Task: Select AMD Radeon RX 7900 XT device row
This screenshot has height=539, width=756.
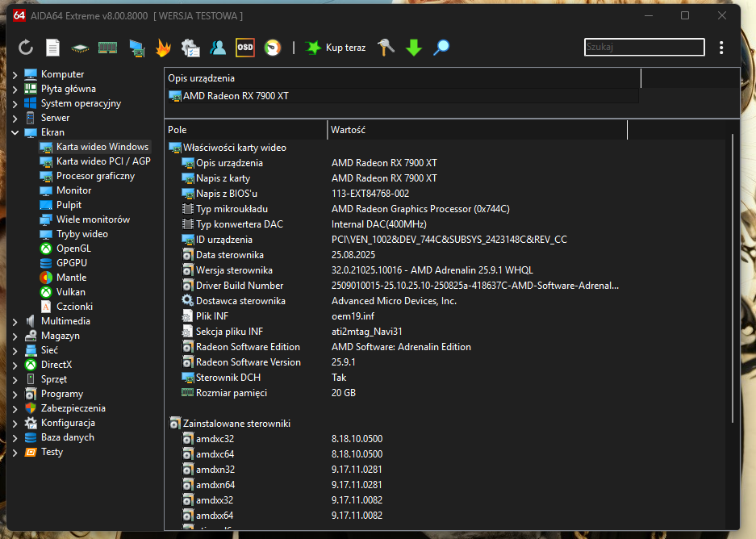Action: click(403, 96)
